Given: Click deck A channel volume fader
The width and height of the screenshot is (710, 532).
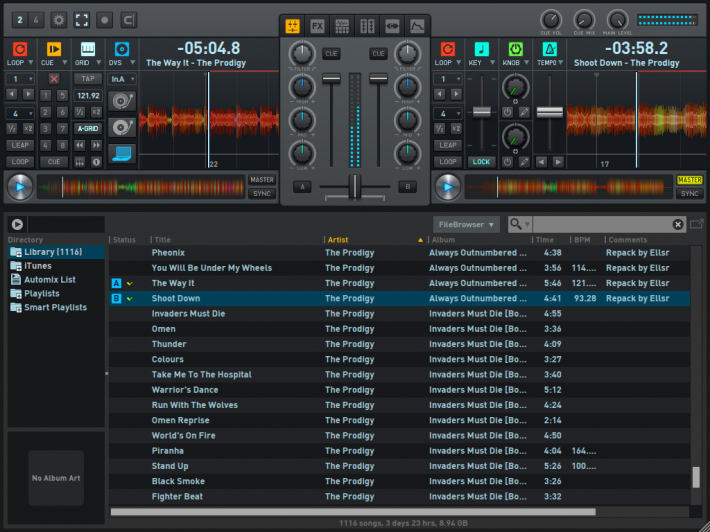Looking at the screenshot, I should pyautogui.click(x=331, y=79).
